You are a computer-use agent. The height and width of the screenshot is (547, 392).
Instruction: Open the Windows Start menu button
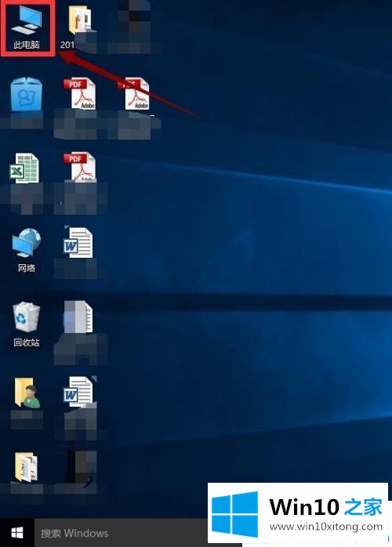pyautogui.click(x=17, y=533)
